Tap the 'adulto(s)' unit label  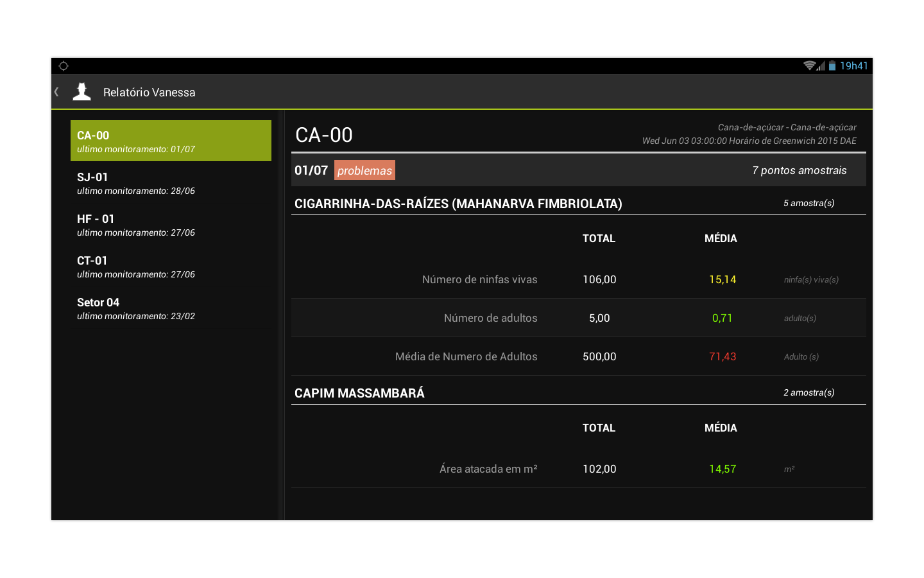[800, 318]
